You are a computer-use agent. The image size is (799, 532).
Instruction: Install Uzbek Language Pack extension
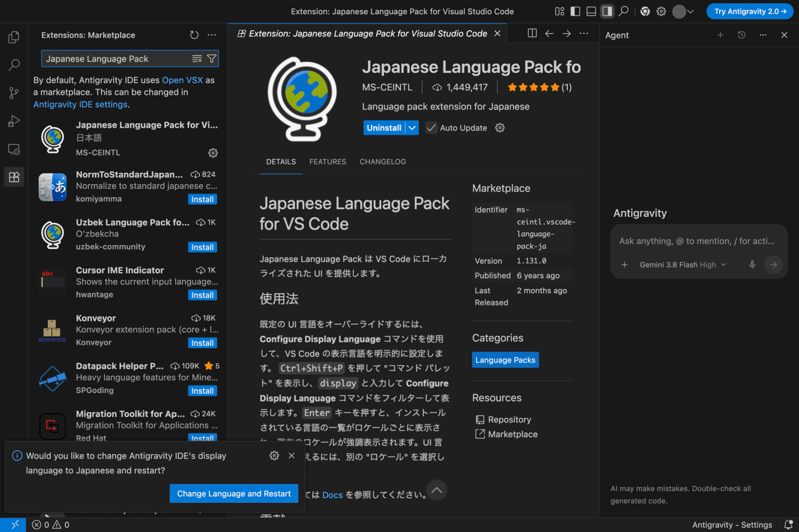tap(203, 247)
